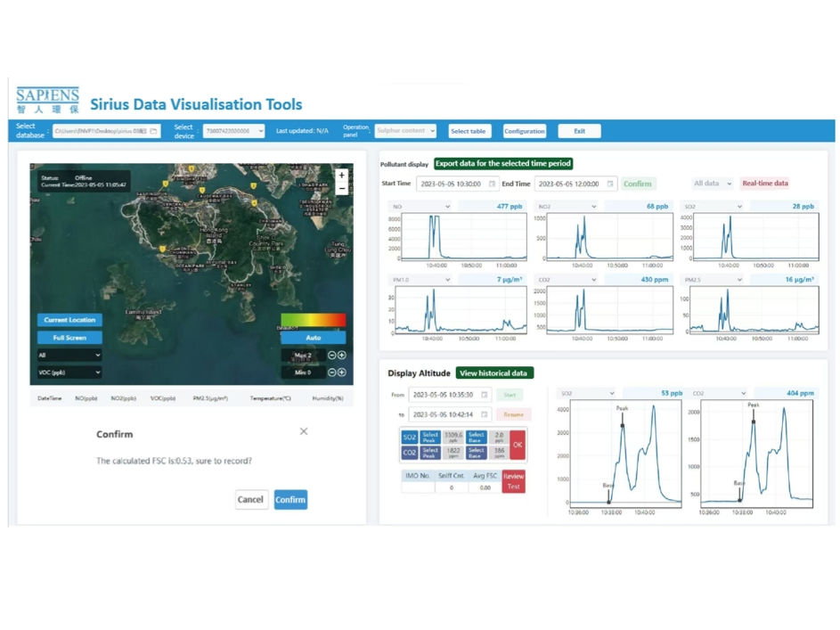Click Export data for selected time period
The width and height of the screenshot is (840, 630).
[503, 164]
